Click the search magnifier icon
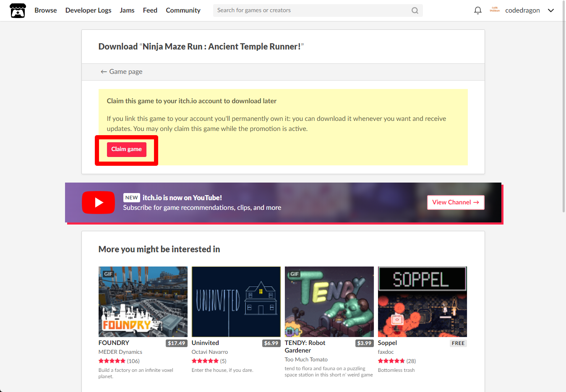 (415, 10)
